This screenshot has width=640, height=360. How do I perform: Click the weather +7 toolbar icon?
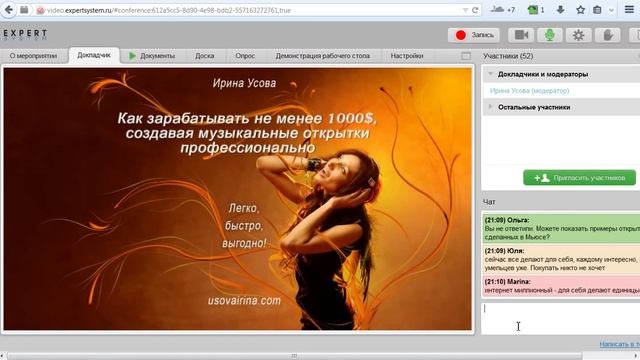click(x=502, y=9)
